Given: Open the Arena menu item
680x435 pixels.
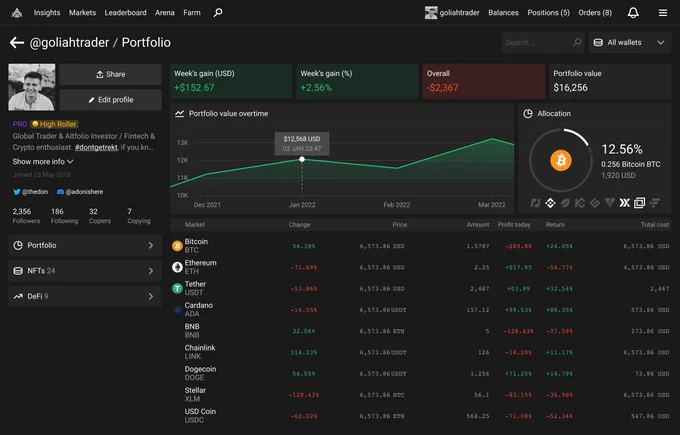Looking at the screenshot, I should 165,13.
